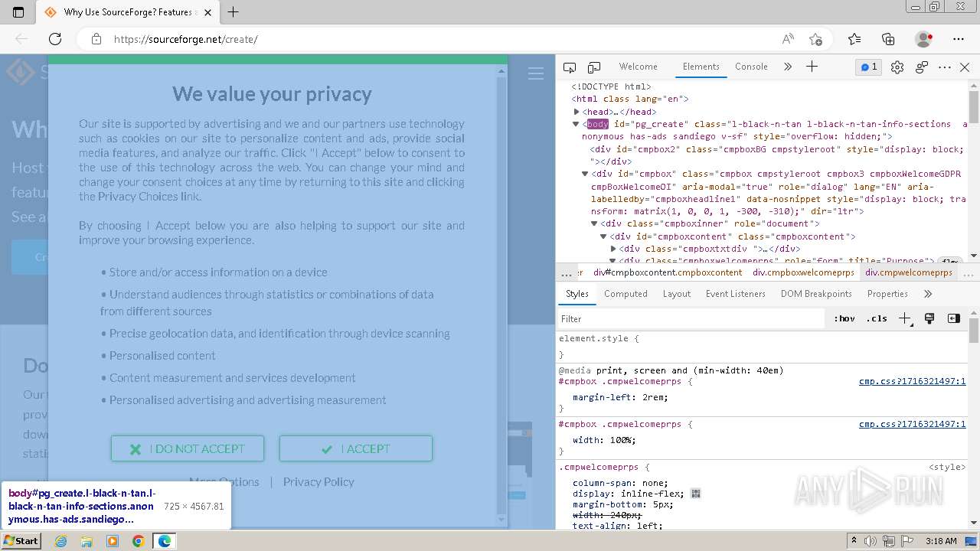Expand the cmpboxtxtdiv div node

pyautogui.click(x=613, y=249)
